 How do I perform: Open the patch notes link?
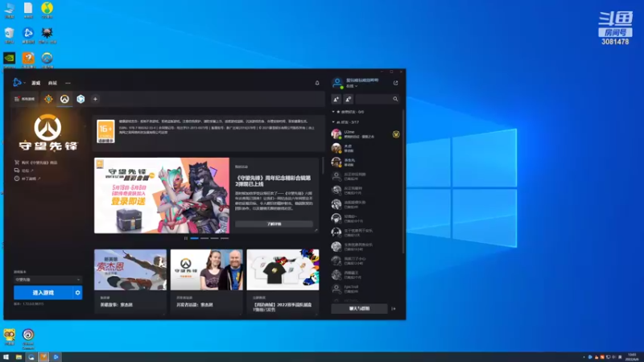coord(27,179)
